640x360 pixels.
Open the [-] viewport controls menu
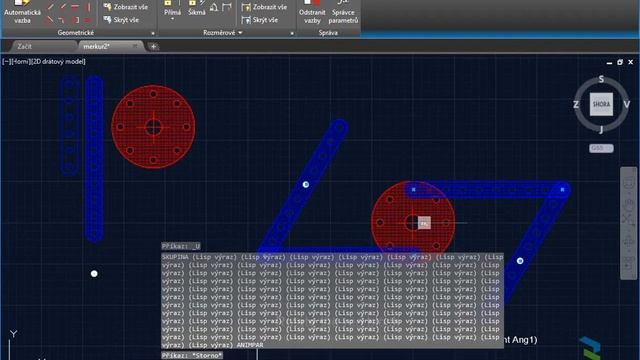pos(6,62)
